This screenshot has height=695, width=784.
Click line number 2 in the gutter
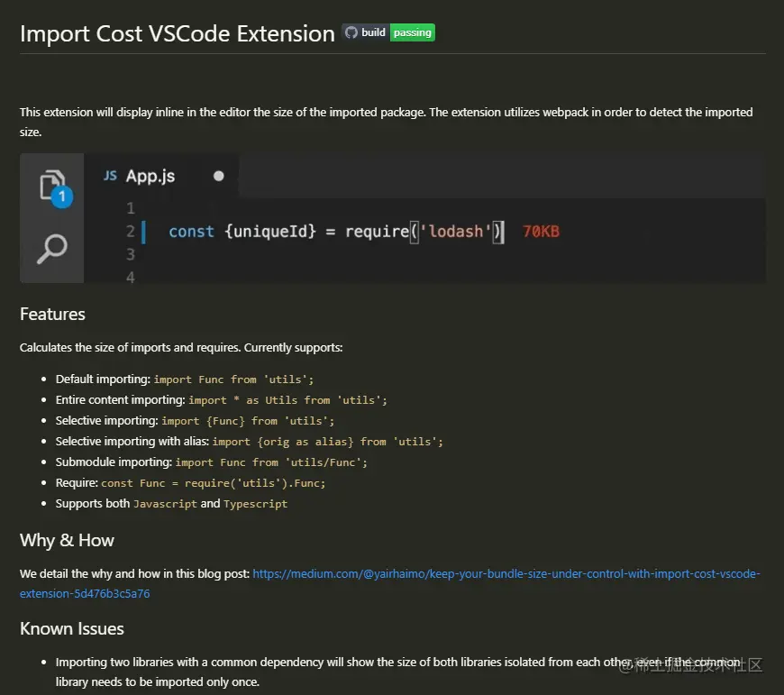pos(131,232)
